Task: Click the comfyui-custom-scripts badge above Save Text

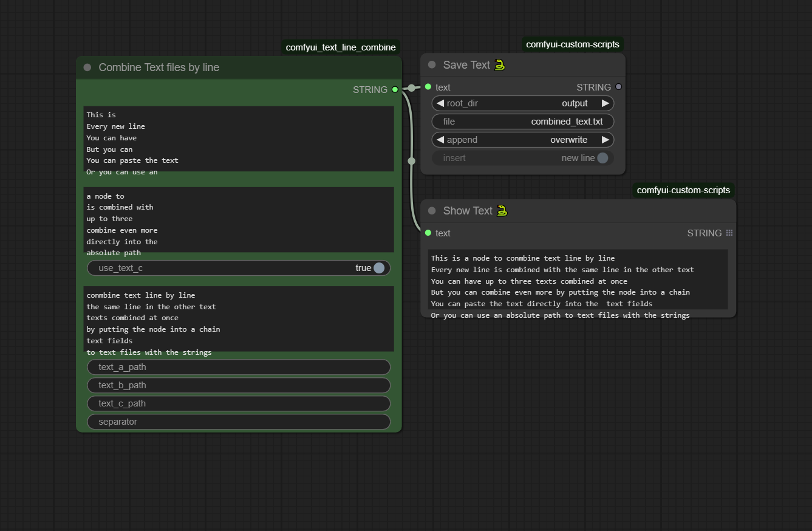Action: click(572, 44)
